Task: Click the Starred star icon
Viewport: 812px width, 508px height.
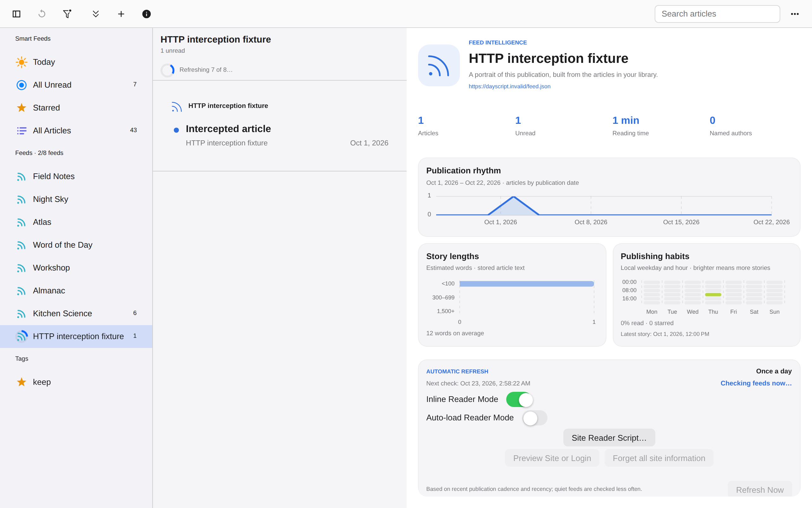Action: 22,108
